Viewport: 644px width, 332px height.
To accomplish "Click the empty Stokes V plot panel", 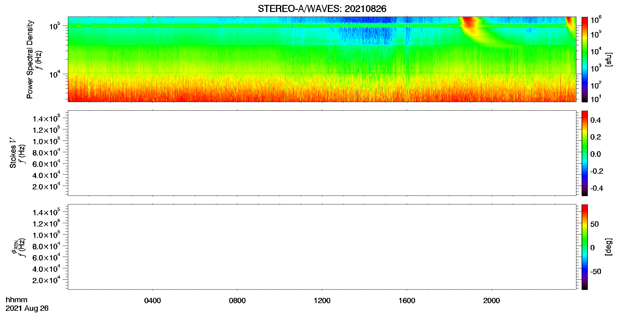I will (322, 153).
